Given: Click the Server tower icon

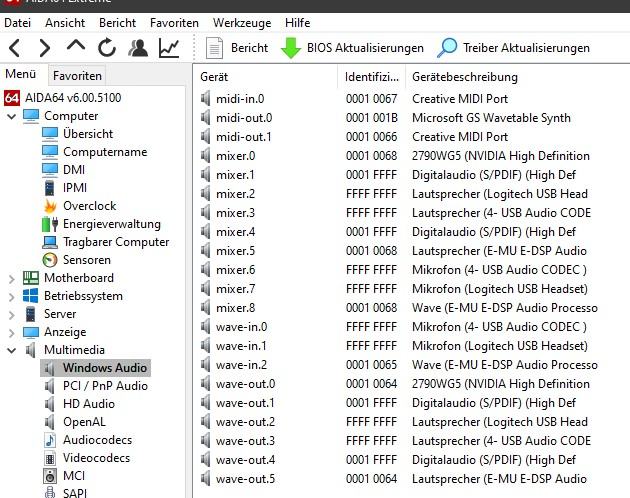Looking at the screenshot, I should [x=31, y=314].
